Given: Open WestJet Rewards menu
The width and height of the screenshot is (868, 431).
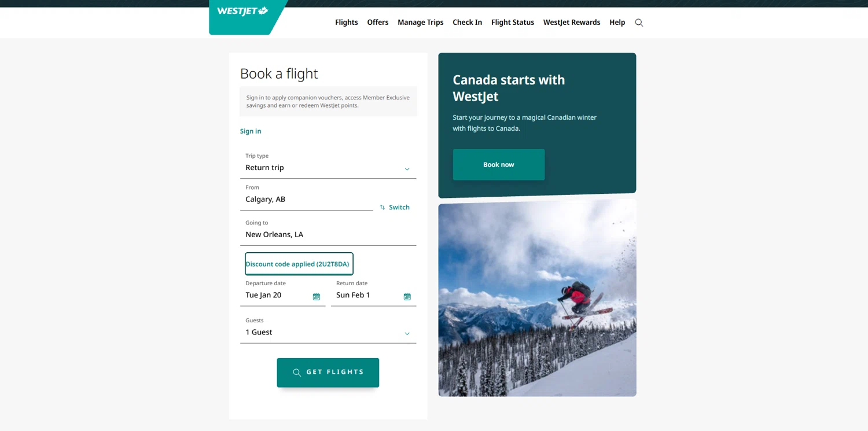Looking at the screenshot, I should (x=571, y=23).
